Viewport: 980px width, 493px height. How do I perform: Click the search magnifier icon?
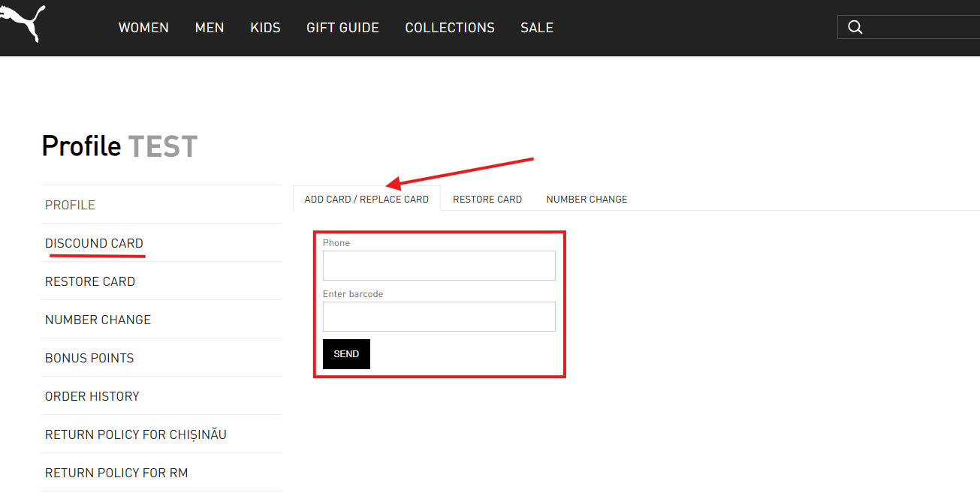(x=855, y=27)
